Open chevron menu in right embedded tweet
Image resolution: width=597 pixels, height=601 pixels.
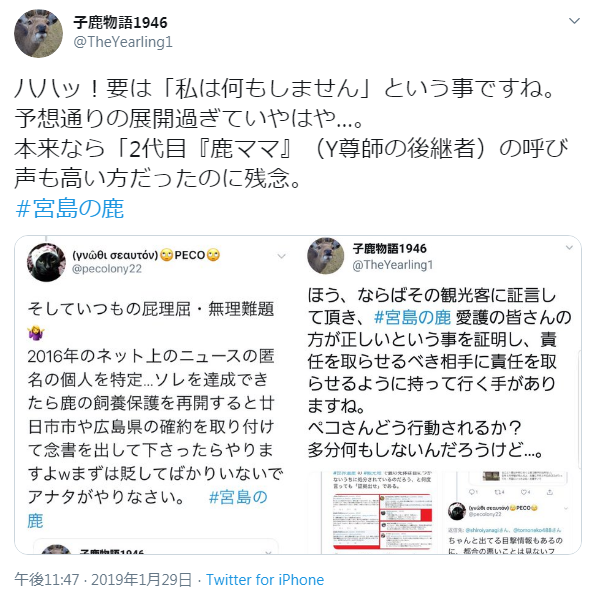(x=569, y=248)
